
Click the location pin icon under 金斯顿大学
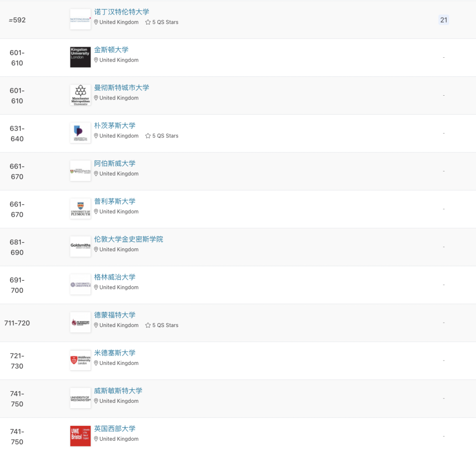pyautogui.click(x=96, y=60)
